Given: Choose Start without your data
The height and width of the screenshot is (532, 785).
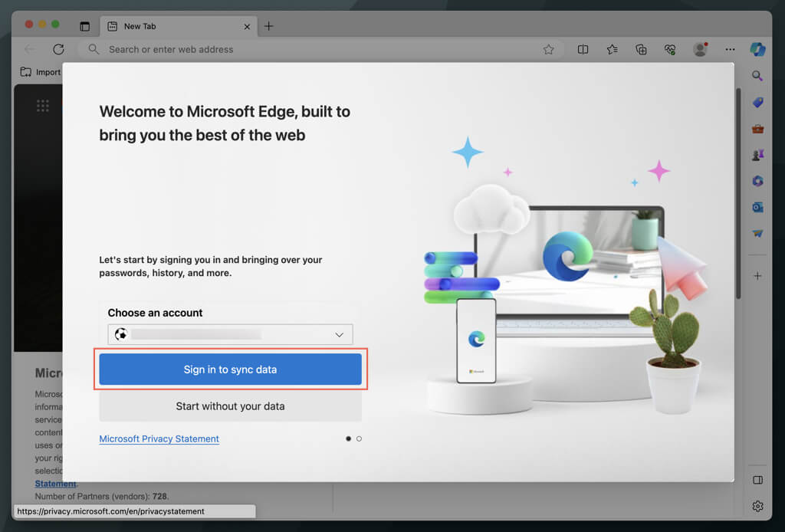Looking at the screenshot, I should (x=230, y=406).
